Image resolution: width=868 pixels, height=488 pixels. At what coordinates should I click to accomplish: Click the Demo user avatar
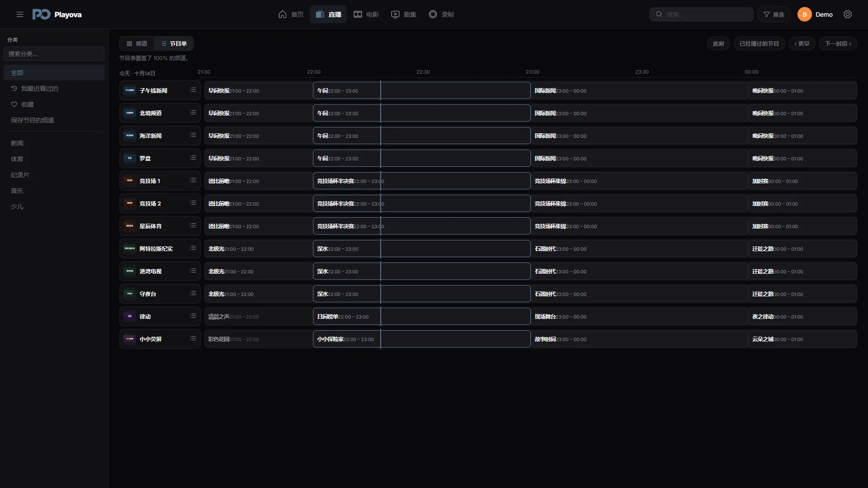804,14
